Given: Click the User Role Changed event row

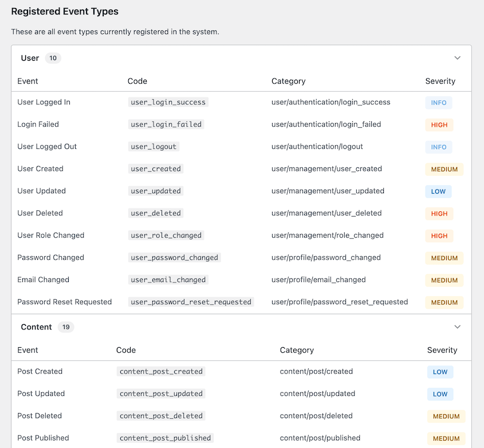Looking at the screenshot, I should point(51,235).
